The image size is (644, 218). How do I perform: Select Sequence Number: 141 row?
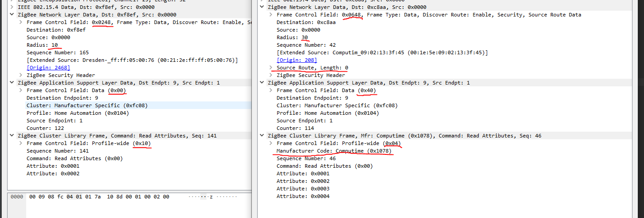point(58,151)
